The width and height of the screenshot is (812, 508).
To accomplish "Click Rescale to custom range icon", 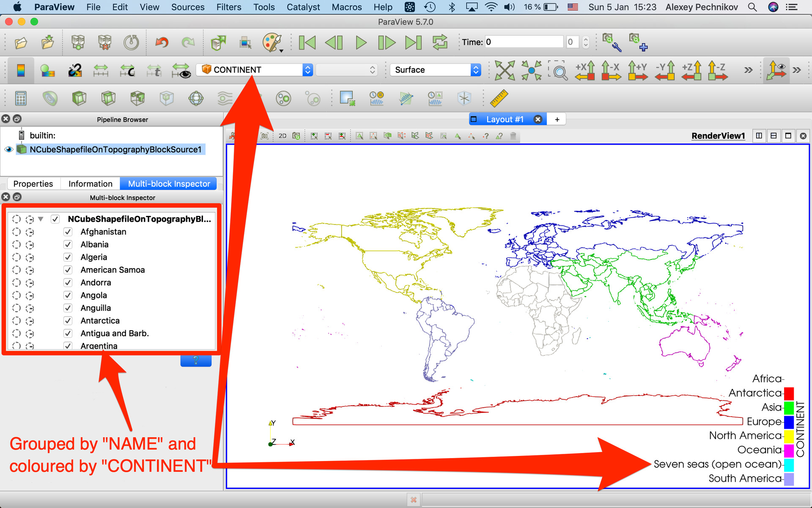I will 127,70.
